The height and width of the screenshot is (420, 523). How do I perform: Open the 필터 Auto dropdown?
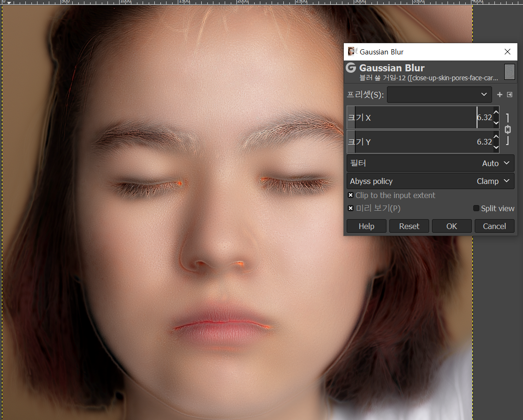tap(430, 163)
